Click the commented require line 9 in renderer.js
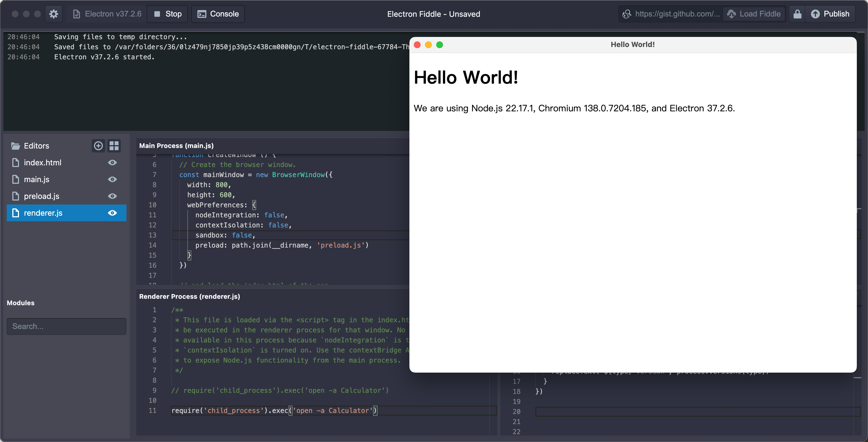The width and height of the screenshot is (868, 442). coord(280,390)
